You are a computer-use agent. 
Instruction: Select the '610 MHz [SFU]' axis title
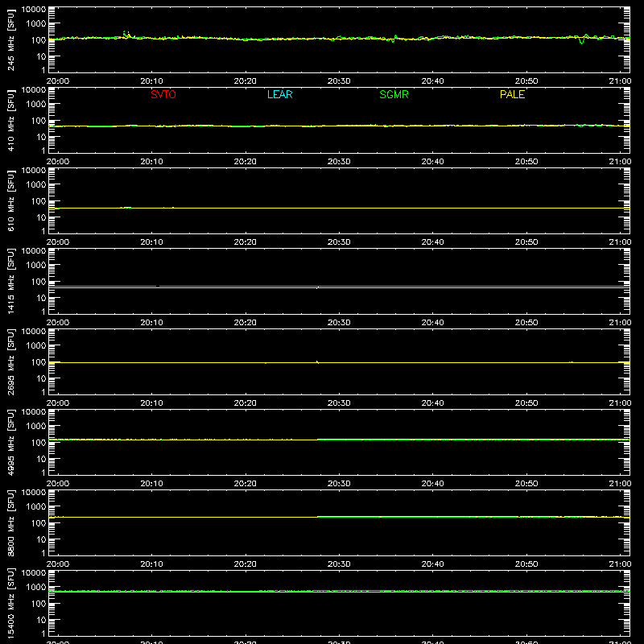pos(11,200)
